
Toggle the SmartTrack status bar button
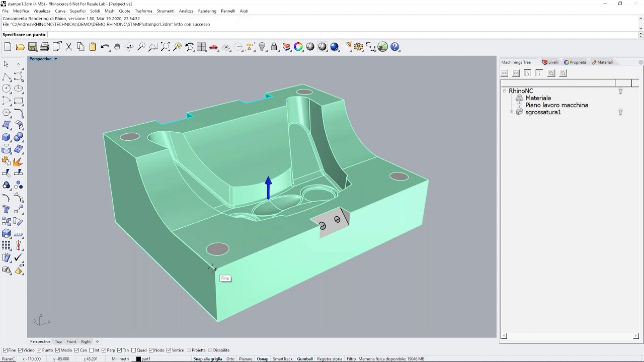pos(283,359)
